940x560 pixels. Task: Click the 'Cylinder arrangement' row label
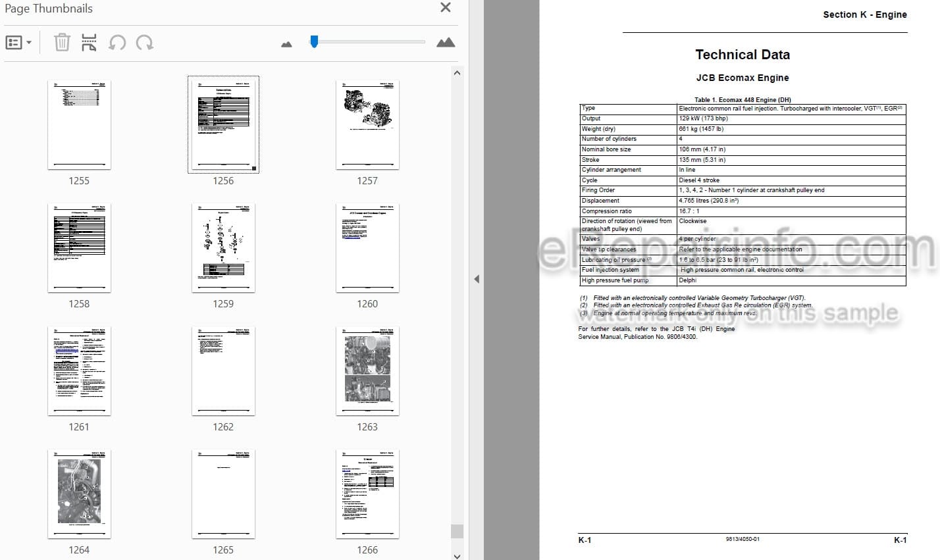(x=611, y=170)
